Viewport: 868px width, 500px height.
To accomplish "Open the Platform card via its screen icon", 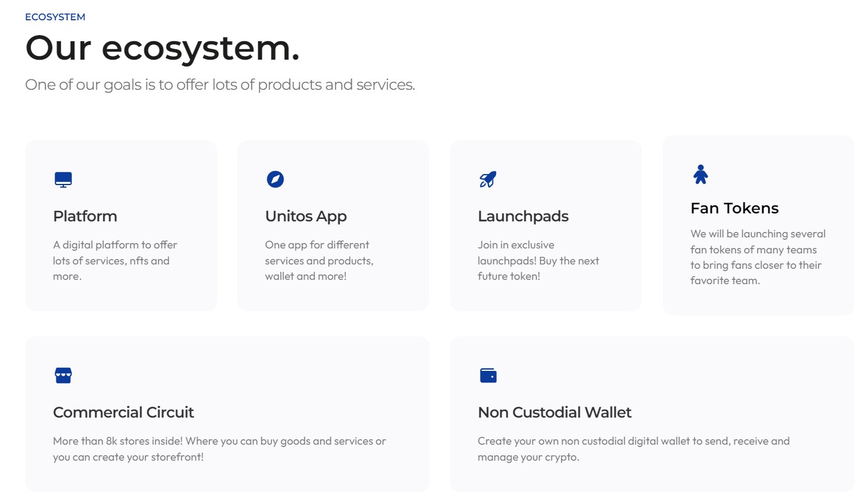I will click(62, 180).
